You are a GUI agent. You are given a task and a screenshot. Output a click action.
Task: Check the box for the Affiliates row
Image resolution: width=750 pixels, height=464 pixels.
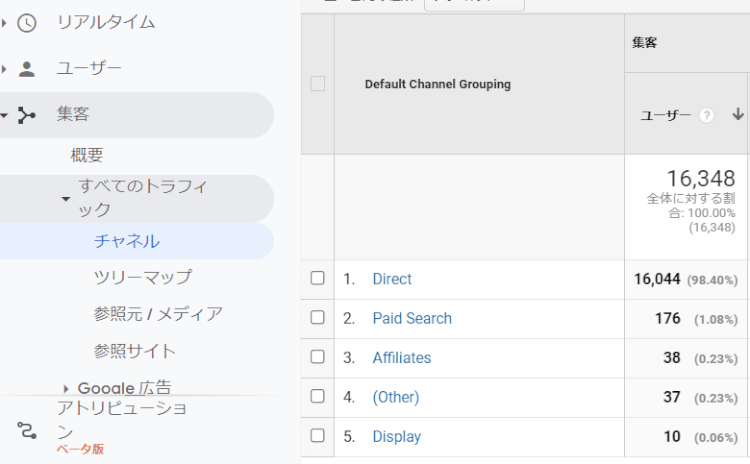point(318,357)
